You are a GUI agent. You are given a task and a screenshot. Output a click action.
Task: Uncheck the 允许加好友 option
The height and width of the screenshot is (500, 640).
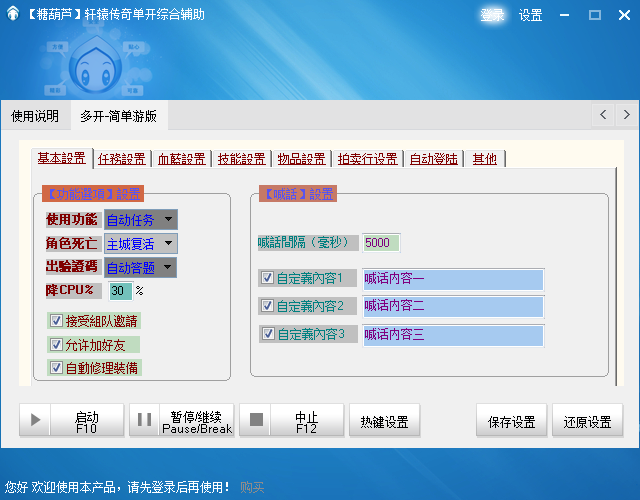(57, 344)
